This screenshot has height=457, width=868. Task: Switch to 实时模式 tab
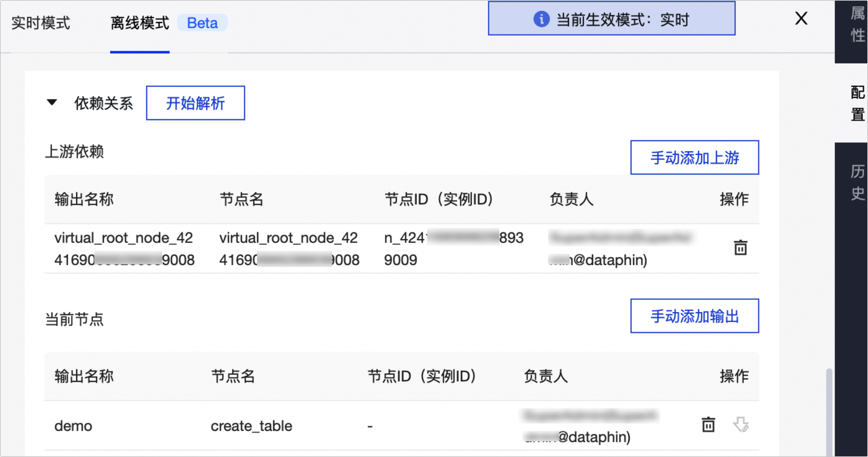pos(41,23)
